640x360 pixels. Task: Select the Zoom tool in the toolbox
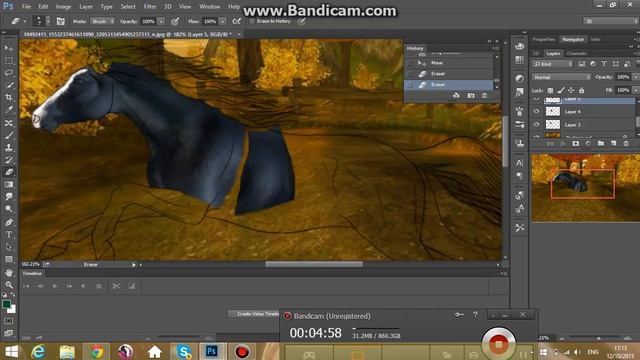(x=9, y=284)
